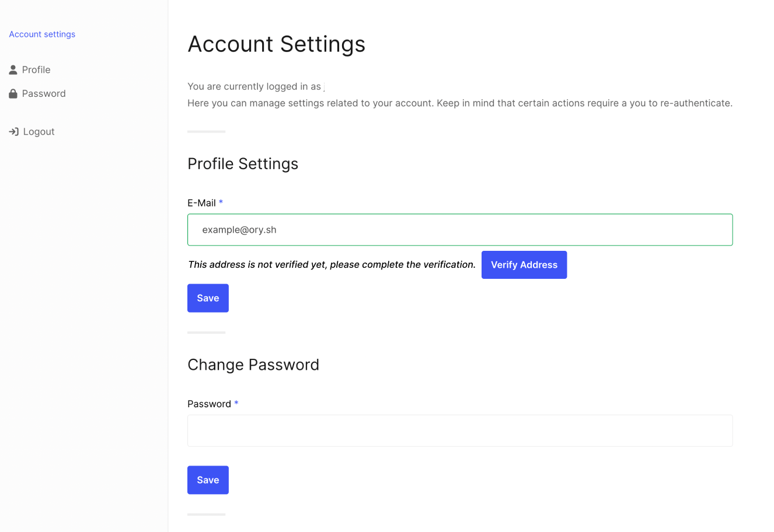Select the Profile text in sidebar
774x532 pixels.
(36, 70)
